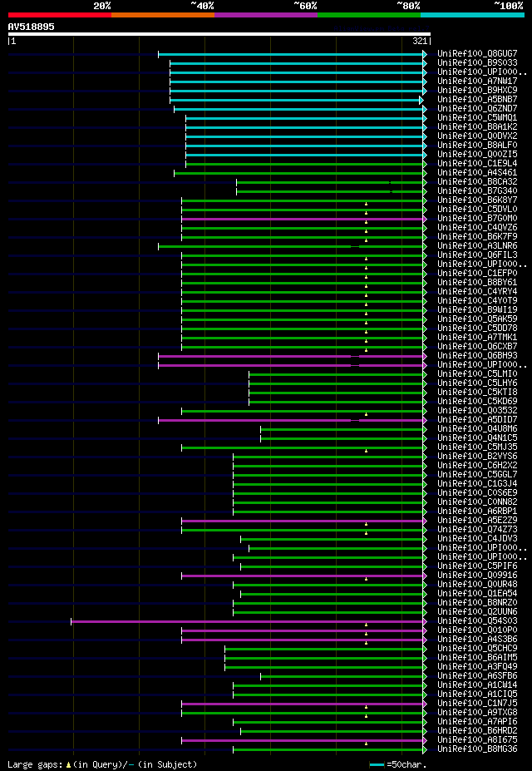The image size is (532, 771).
Task: Select the UniRef100_B2VYS6 hit name
Action: pos(477,457)
